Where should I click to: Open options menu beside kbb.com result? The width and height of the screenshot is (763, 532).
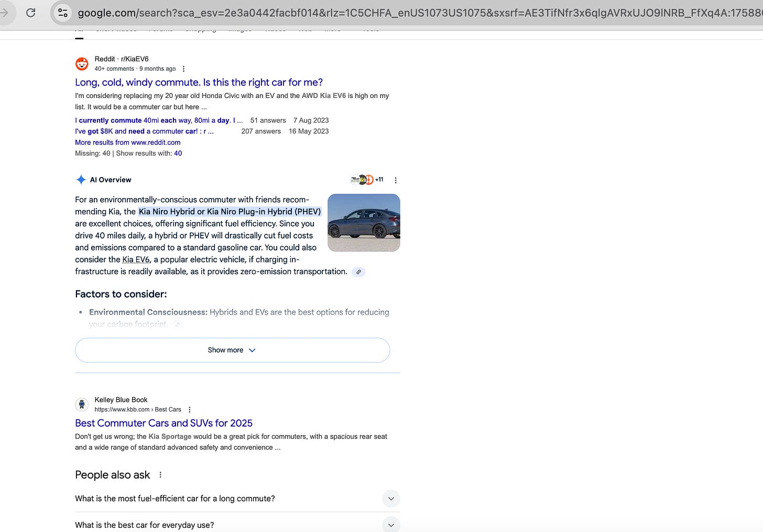click(x=190, y=410)
